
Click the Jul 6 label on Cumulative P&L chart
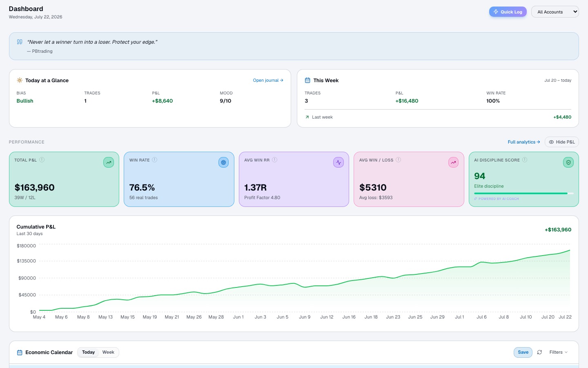tap(481, 317)
